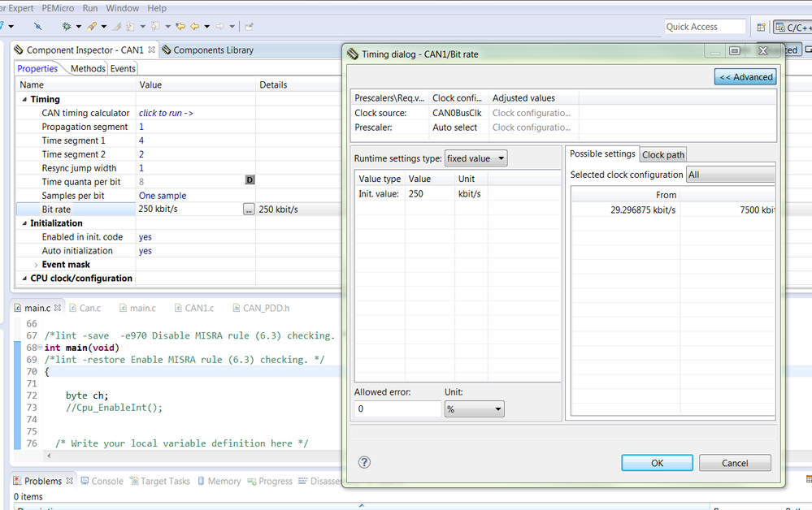Viewport: 812px width, 510px height.
Task: Switch to the Possible settings tab
Action: coord(602,153)
